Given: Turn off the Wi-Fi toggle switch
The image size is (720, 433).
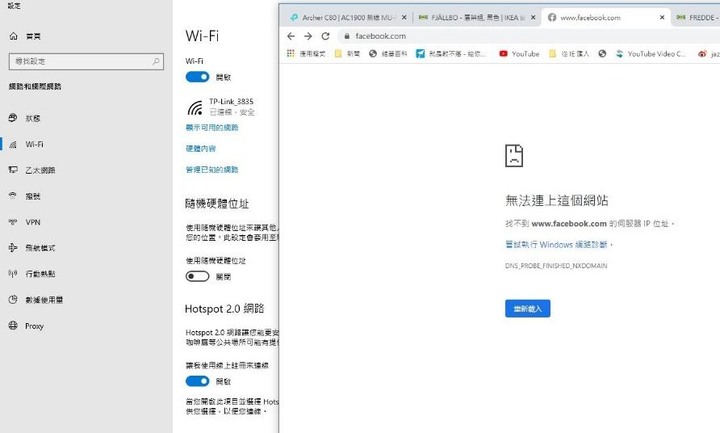Looking at the screenshot, I should click(197, 77).
